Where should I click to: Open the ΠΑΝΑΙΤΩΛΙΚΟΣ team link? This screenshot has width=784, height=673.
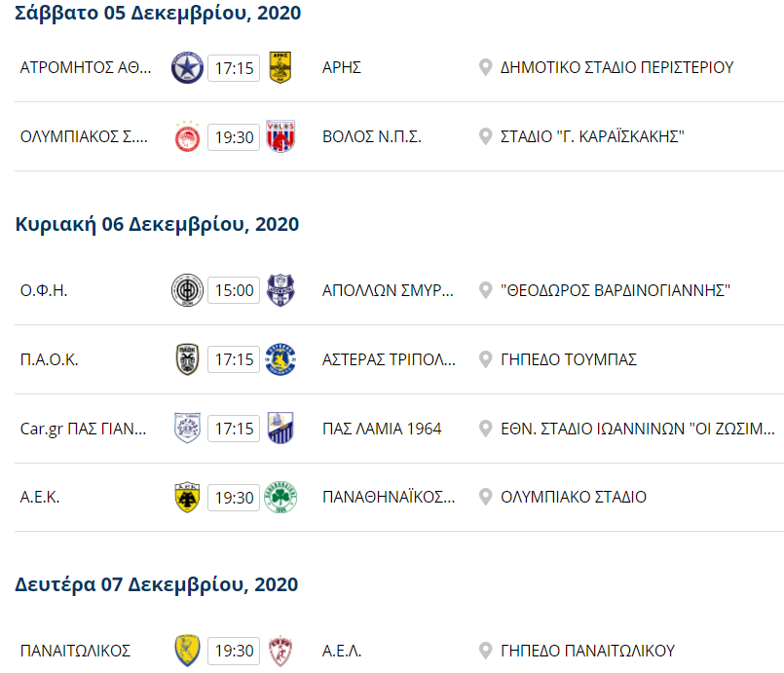coord(75,651)
